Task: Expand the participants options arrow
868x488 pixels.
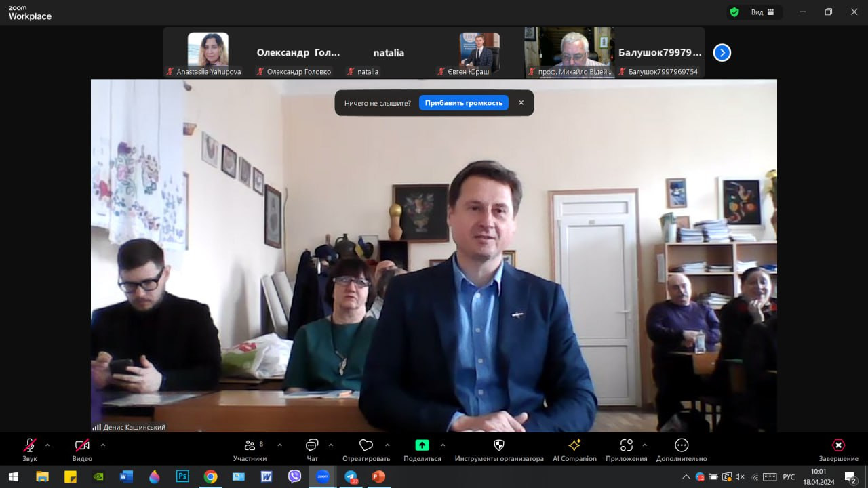Action: (x=279, y=445)
